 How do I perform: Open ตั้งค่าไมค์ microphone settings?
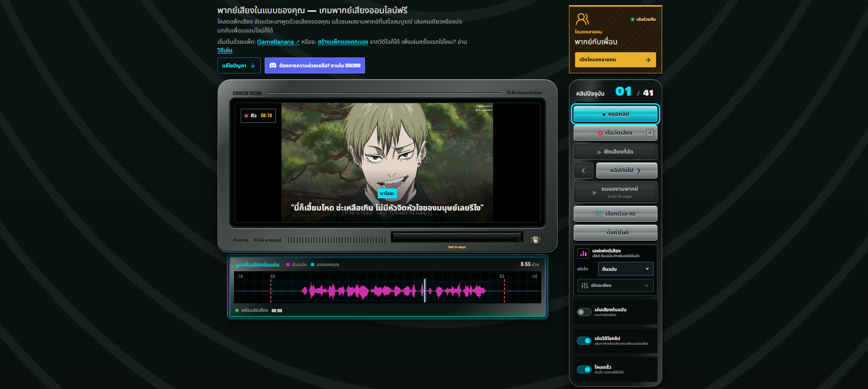click(x=615, y=233)
